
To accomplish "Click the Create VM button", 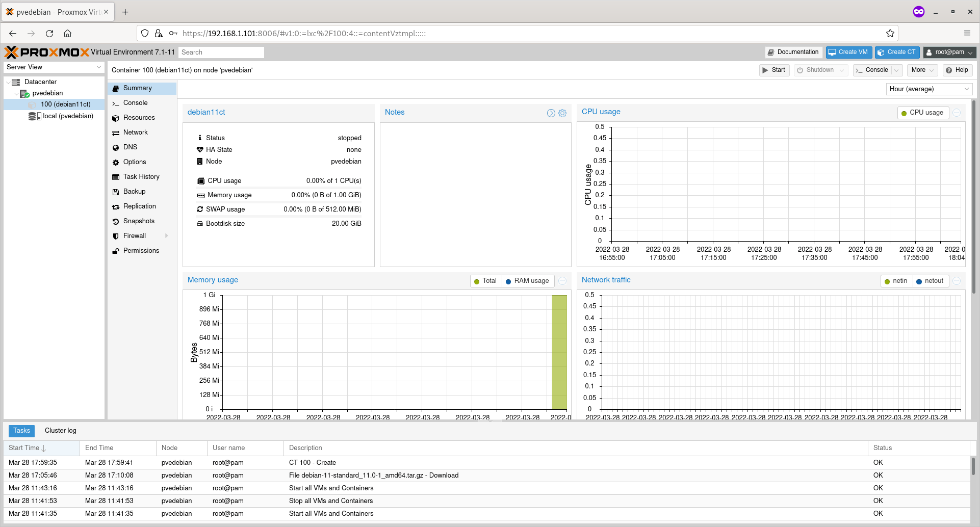I will tap(849, 52).
